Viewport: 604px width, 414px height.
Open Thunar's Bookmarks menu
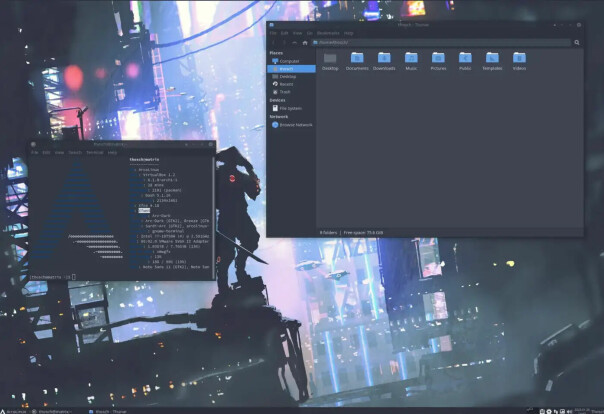point(328,33)
